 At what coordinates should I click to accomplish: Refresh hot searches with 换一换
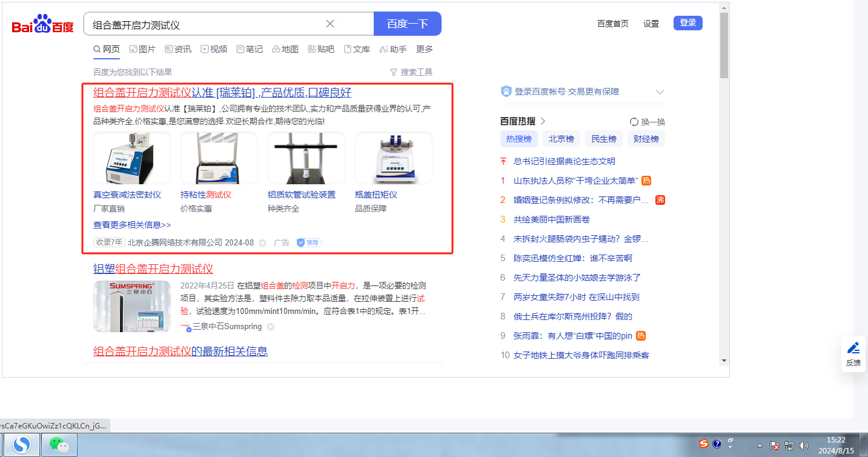(648, 121)
